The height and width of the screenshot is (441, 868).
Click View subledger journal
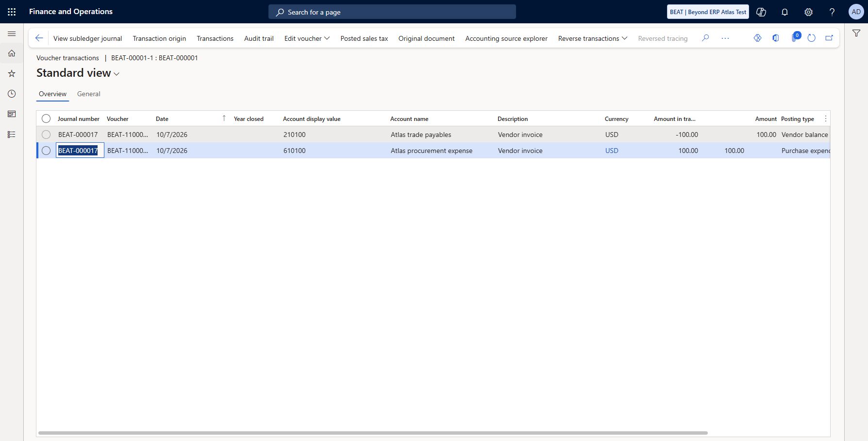click(x=88, y=38)
